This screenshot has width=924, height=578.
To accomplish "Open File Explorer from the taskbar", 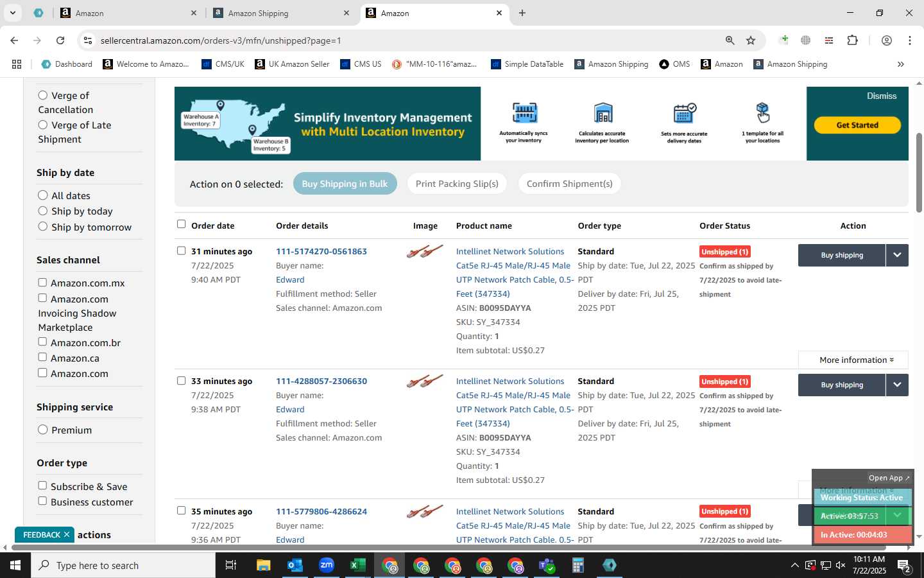I will 264,565.
